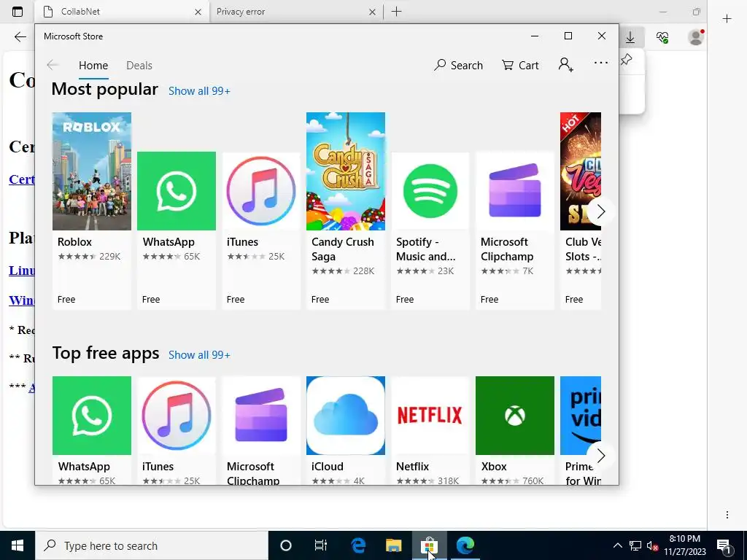Screen dimensions: 747x560
Task: Click the sidebar plus icon in Edge
Action: tap(727, 18)
